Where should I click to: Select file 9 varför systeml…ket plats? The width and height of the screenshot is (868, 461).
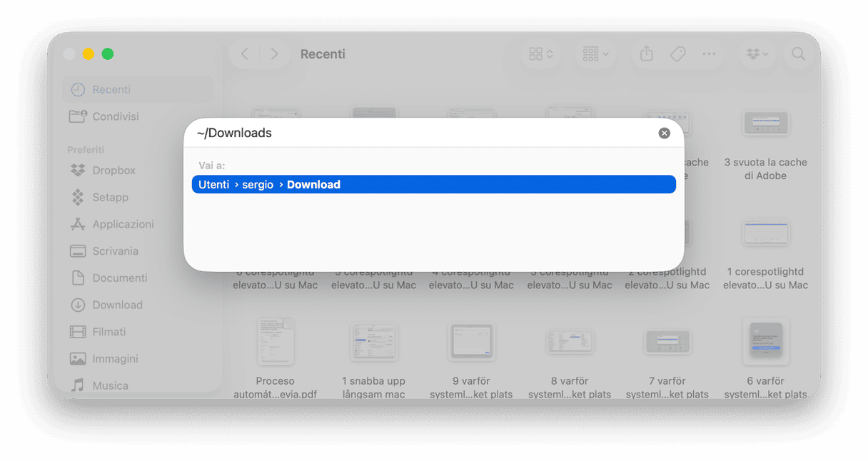[x=471, y=359]
